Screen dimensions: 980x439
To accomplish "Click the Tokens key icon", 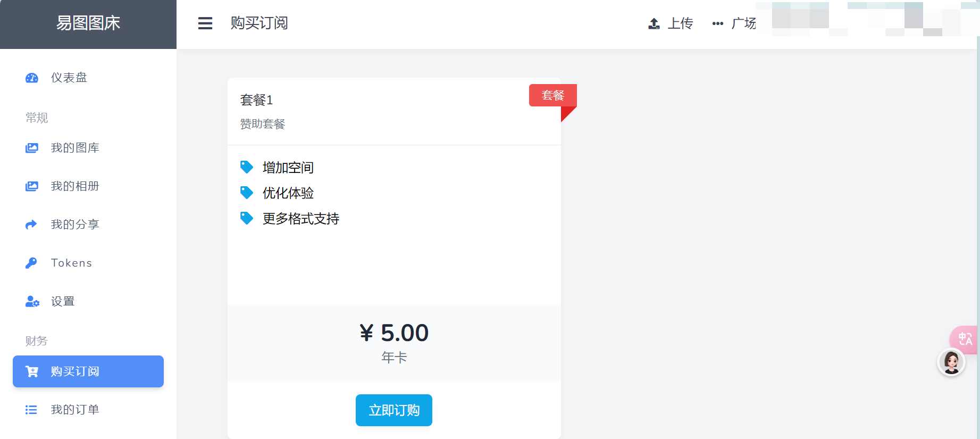I will [31, 263].
